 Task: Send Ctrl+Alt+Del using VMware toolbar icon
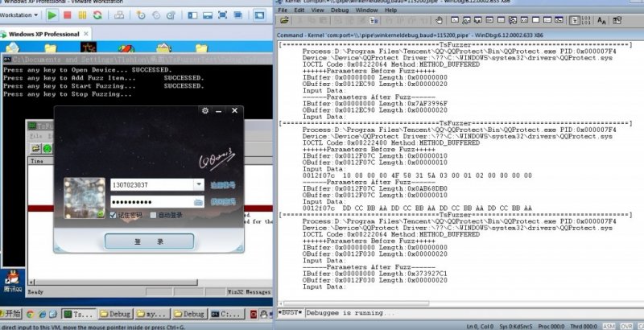coord(119,15)
